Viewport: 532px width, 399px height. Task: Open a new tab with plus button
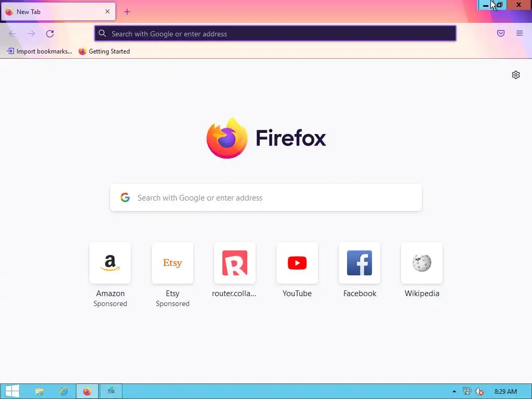[127, 12]
